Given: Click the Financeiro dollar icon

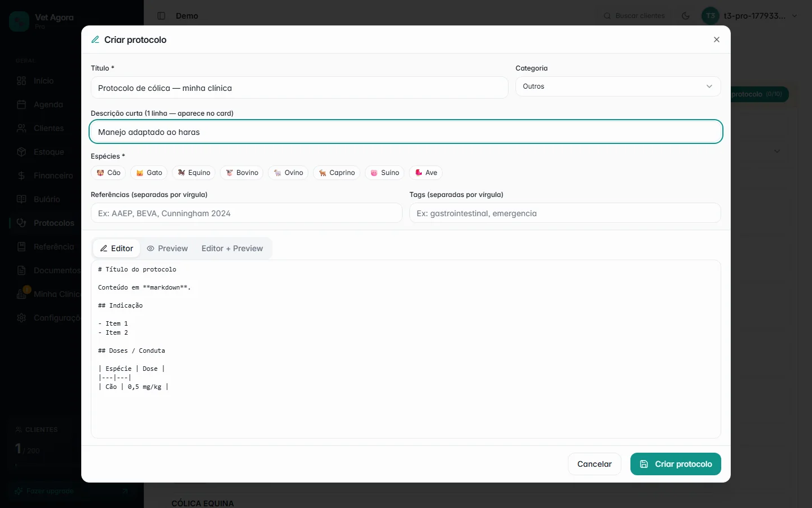Looking at the screenshot, I should (x=21, y=176).
